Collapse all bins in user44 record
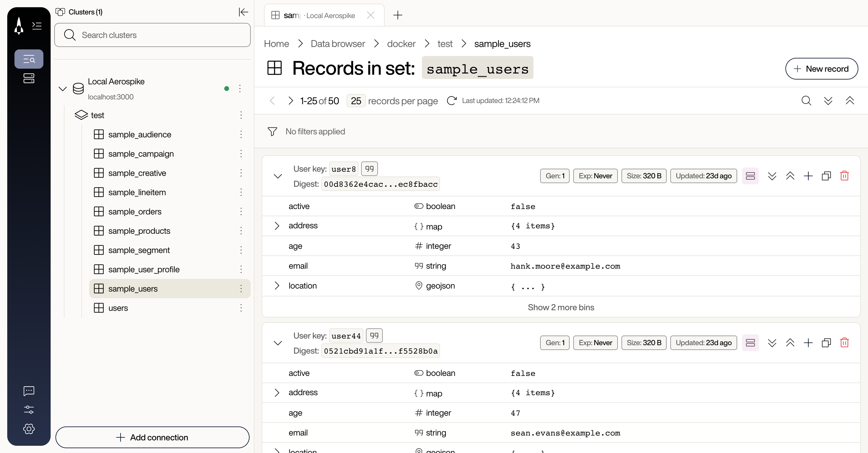 coord(790,342)
